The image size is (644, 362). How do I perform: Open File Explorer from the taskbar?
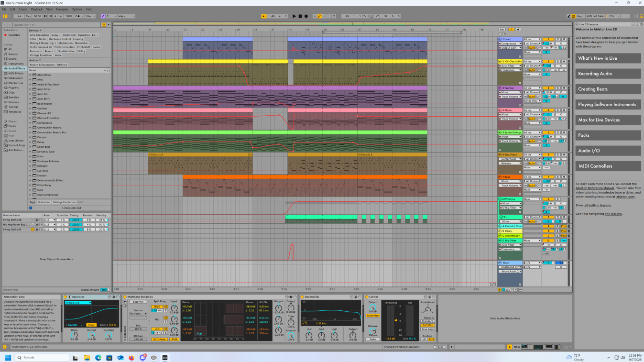(87, 357)
